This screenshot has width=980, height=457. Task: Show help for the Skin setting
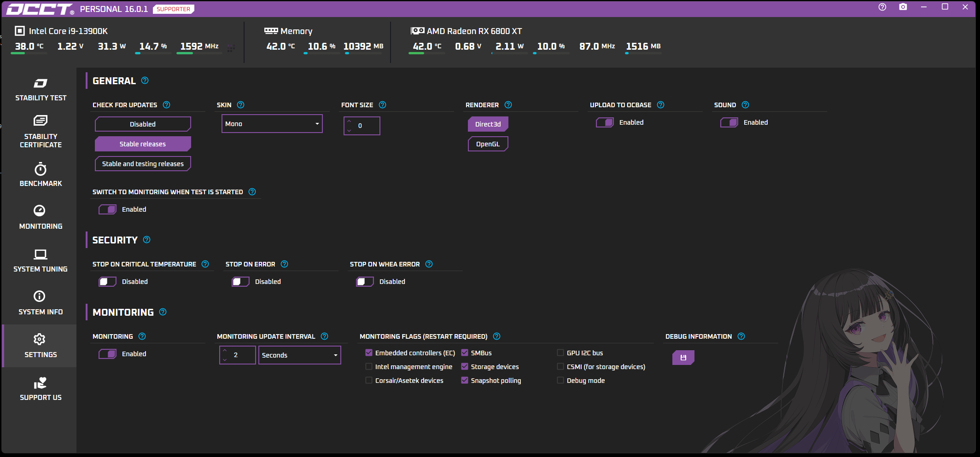(240, 105)
